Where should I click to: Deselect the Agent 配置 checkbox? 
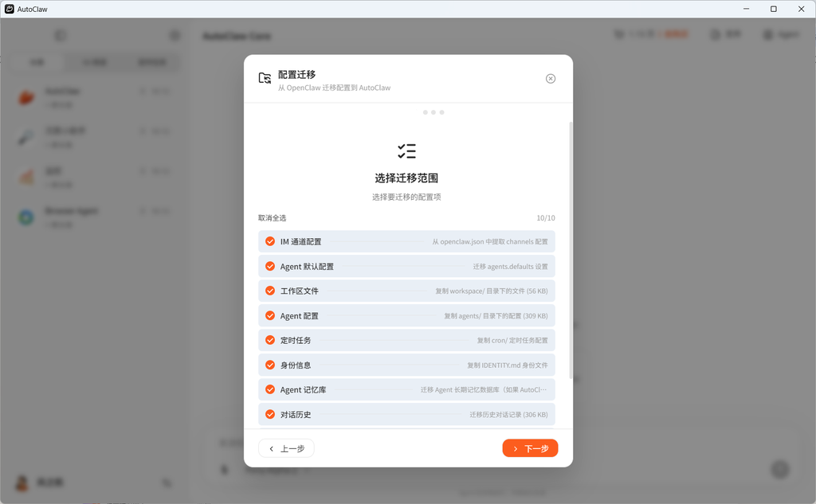click(270, 316)
